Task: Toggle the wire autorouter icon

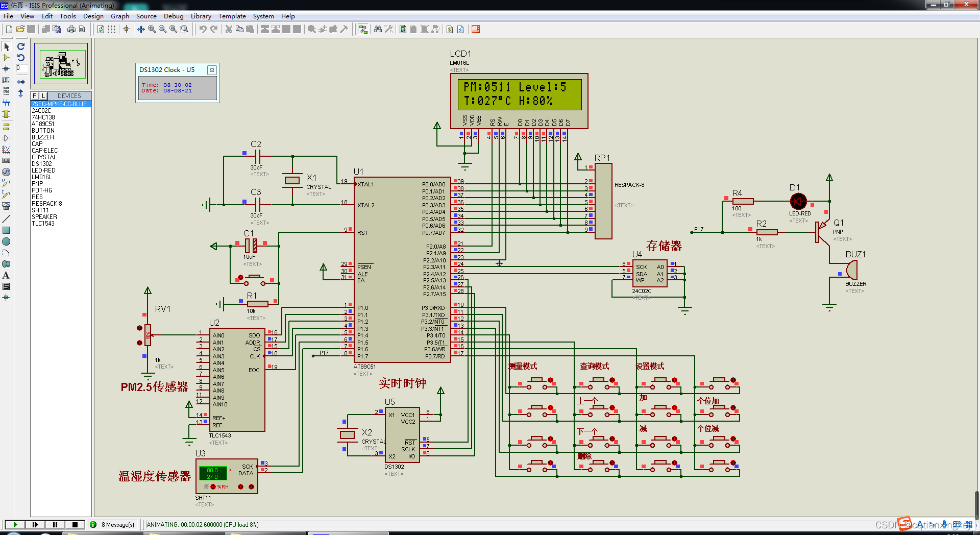Action: point(363,29)
